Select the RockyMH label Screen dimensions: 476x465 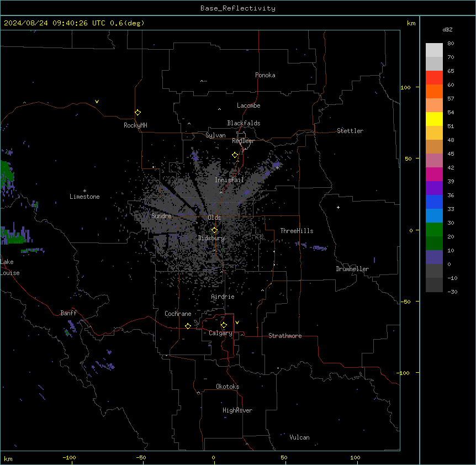click(135, 125)
